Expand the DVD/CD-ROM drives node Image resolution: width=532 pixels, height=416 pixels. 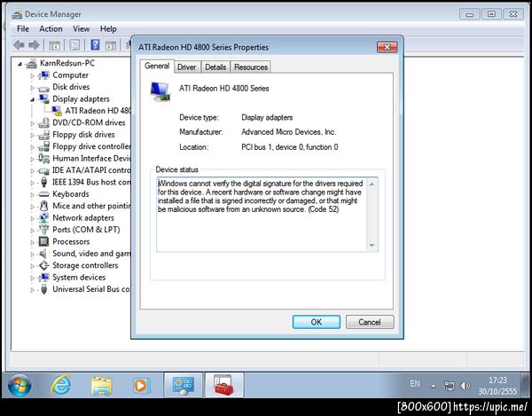click(x=33, y=123)
